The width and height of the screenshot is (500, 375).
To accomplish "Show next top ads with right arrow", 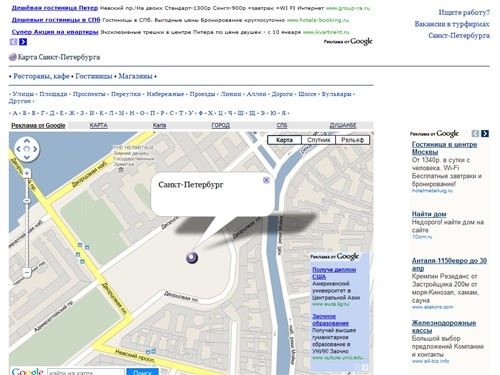I will click(23, 42).
